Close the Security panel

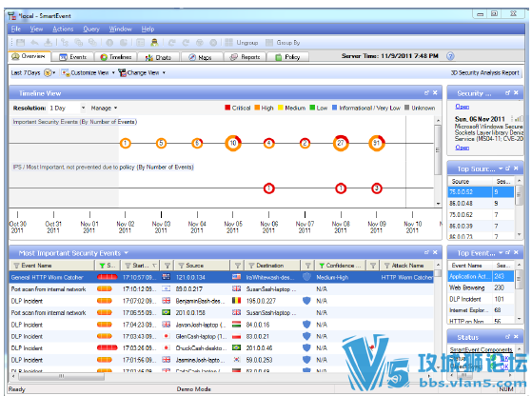(x=516, y=92)
